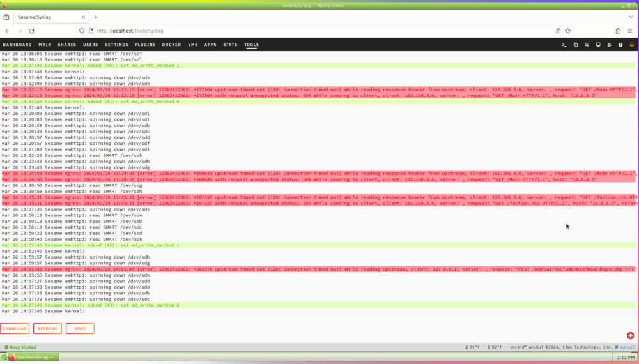The height and width of the screenshot is (364, 639).
Task: Close the Sesame/Syslog tab
Action: 84,17
